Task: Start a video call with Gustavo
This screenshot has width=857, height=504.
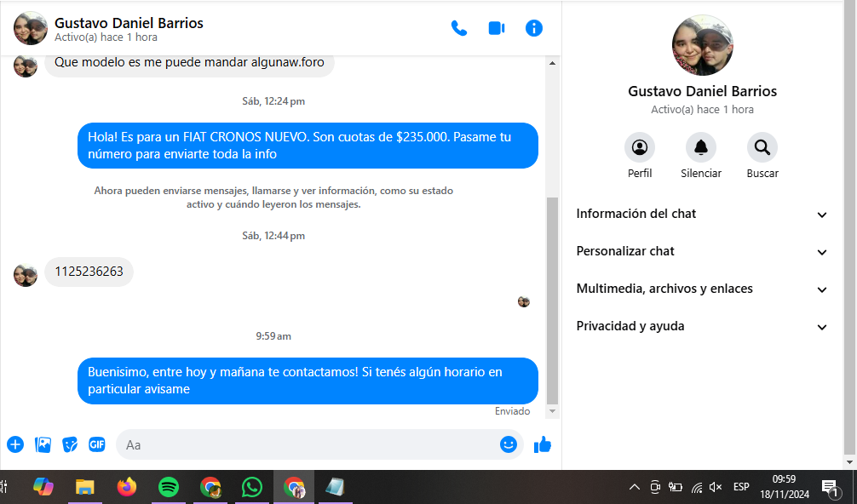Action: (497, 28)
